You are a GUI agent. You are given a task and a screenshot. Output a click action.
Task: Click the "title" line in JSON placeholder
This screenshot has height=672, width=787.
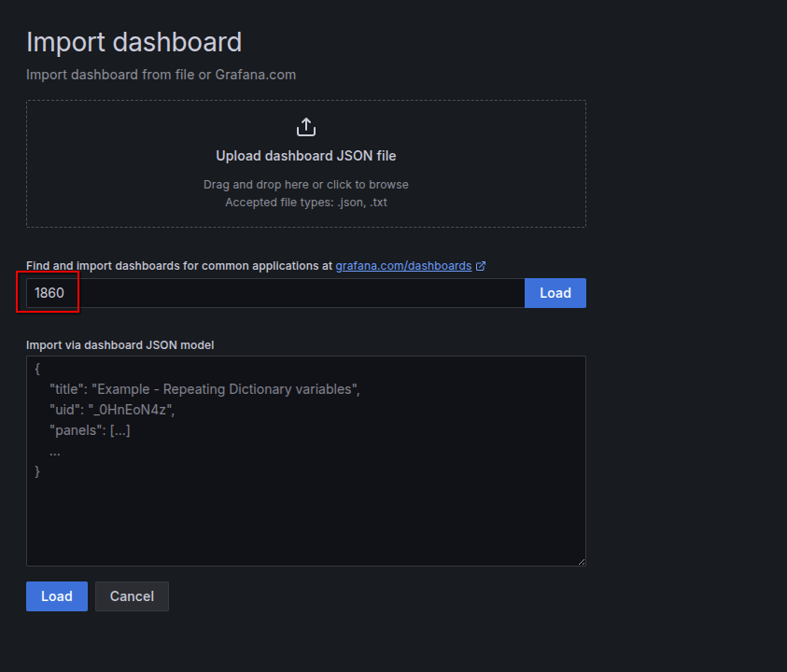204,389
